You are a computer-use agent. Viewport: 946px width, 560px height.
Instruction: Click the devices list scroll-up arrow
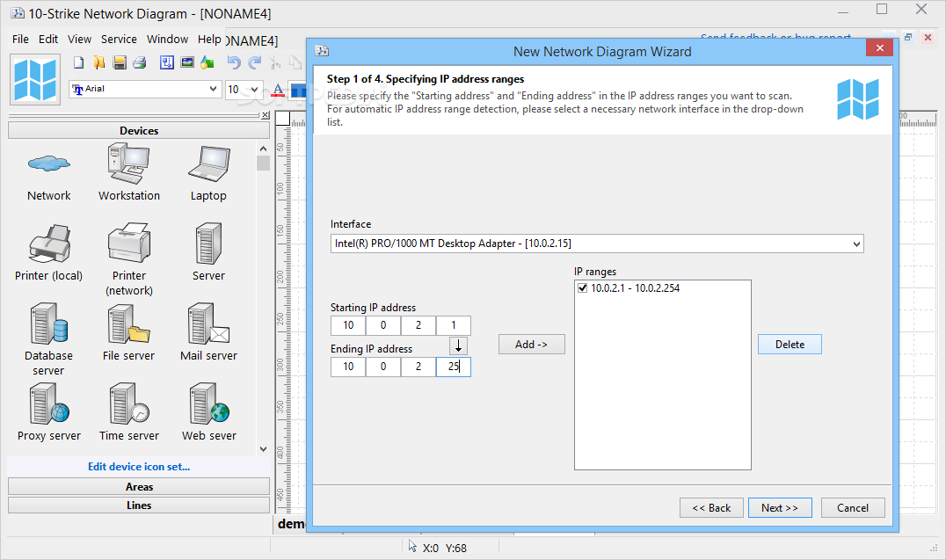tap(263, 149)
